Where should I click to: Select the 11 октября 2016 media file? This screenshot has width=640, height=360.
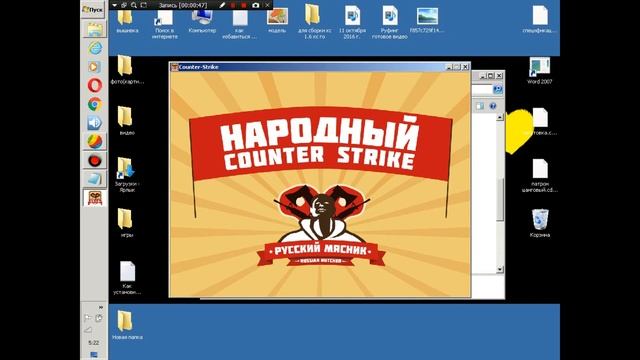(x=352, y=22)
